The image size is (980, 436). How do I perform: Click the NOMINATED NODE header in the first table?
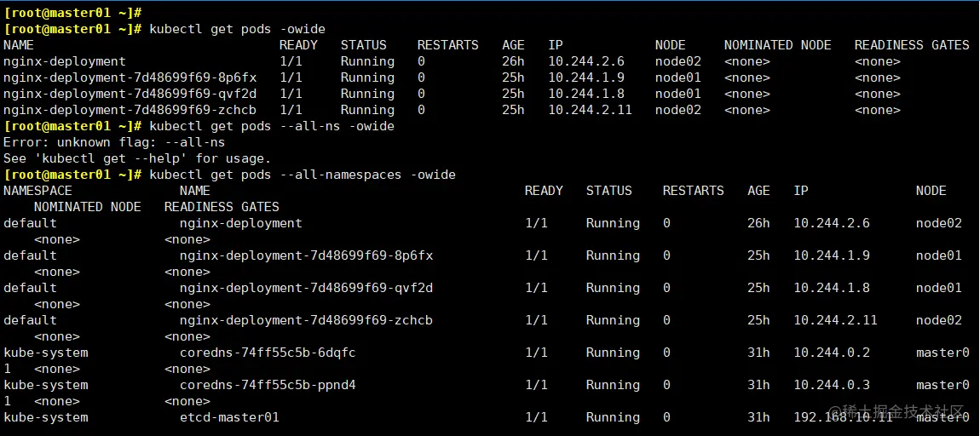(777, 45)
